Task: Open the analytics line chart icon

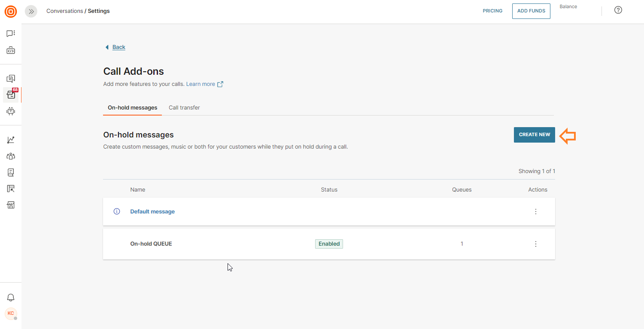Action: pos(11,140)
